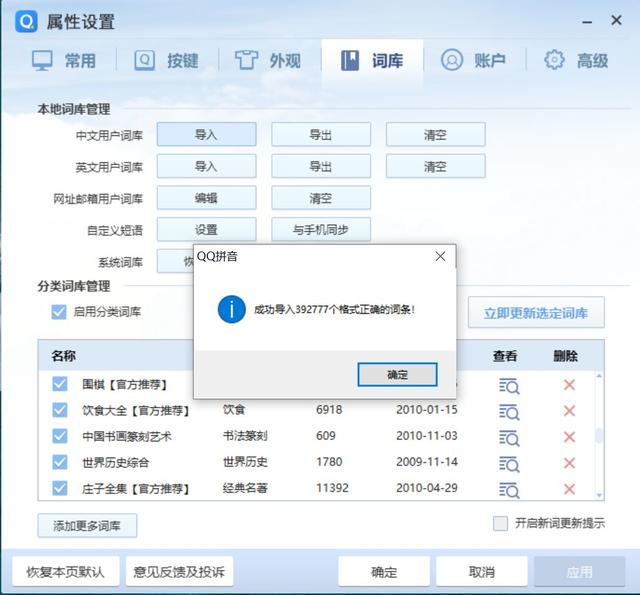Screen dimensions: 640x595
Task: Open the 账户 tab
Action: point(473,61)
